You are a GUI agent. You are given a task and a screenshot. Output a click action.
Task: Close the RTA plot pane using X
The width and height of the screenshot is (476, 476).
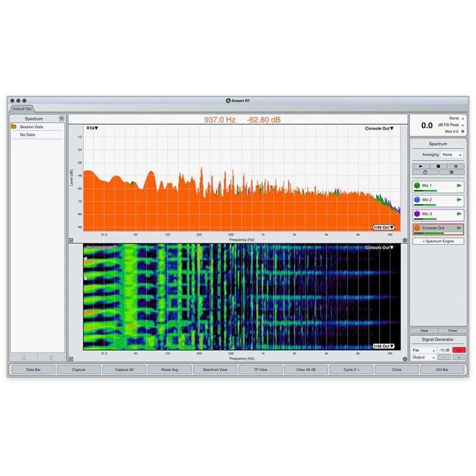coord(71,240)
